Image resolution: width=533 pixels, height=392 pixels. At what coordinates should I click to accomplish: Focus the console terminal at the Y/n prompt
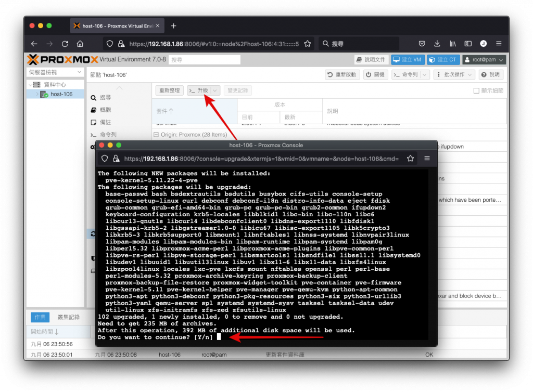coord(219,337)
